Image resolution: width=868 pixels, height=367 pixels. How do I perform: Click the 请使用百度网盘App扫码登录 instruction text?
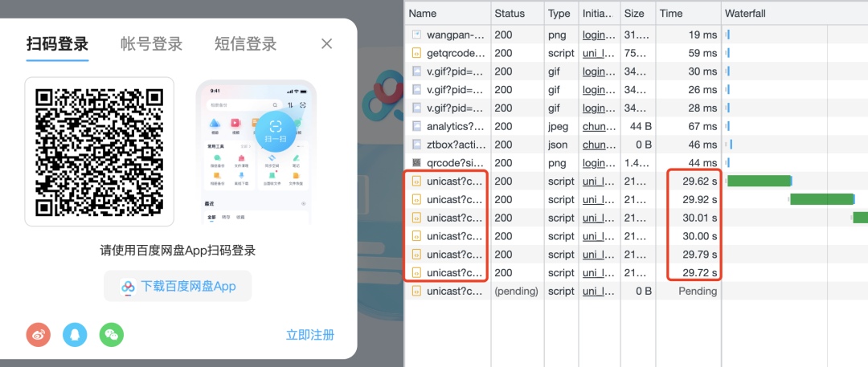[178, 251]
